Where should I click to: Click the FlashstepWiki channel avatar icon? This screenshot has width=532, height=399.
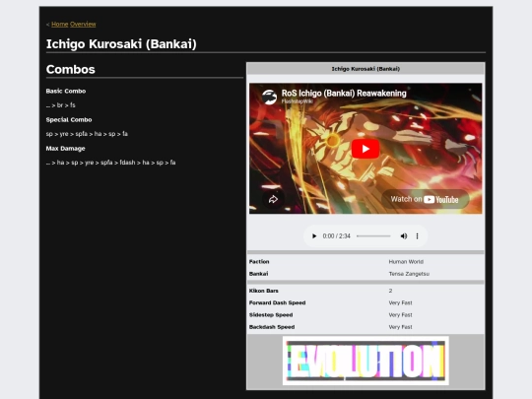(x=269, y=97)
